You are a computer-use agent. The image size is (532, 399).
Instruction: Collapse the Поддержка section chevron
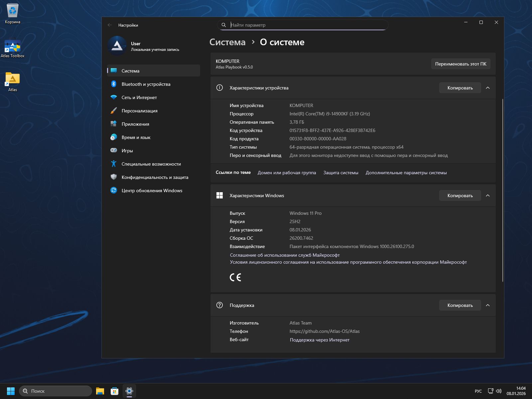point(488,305)
